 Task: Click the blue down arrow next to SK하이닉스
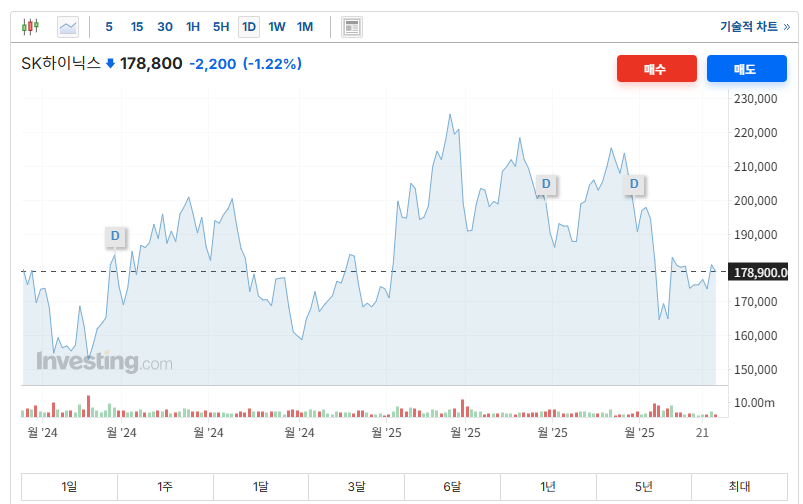110,64
